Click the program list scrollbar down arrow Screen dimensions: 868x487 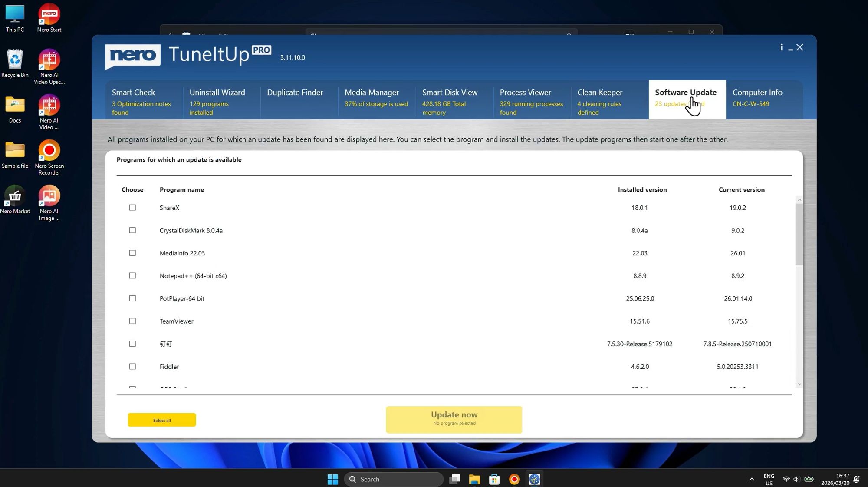799,384
